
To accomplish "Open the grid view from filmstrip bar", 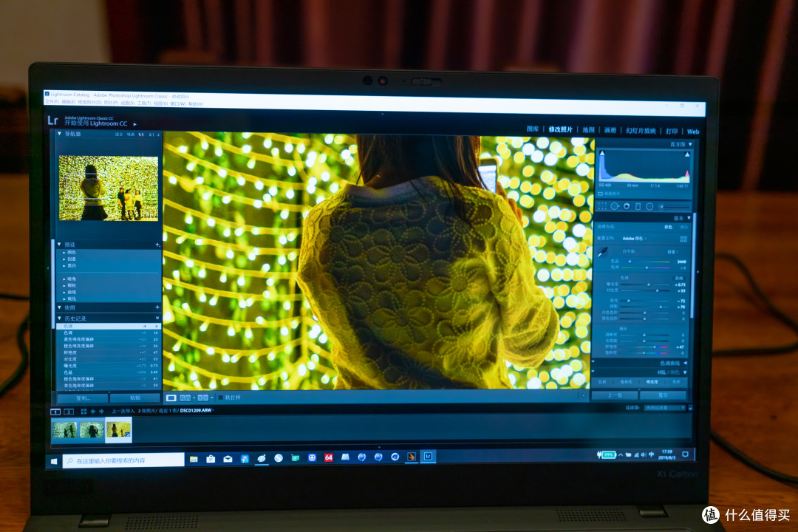I will pos(83,412).
